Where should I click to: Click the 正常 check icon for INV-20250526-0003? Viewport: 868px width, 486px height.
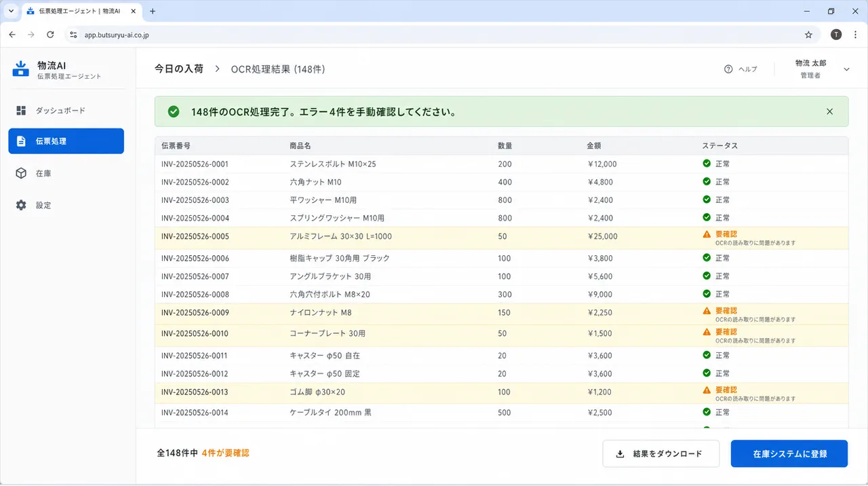click(707, 200)
